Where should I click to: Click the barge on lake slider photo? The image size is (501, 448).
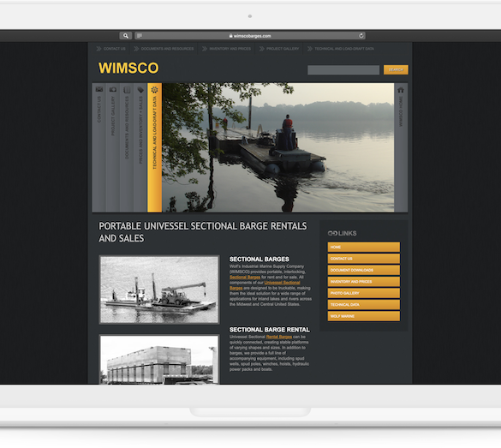[x=278, y=147]
